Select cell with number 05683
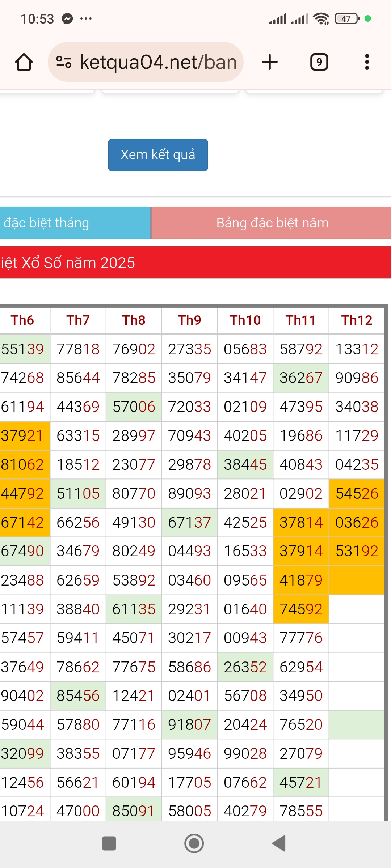Screen dimensions: 391x868 point(245,349)
